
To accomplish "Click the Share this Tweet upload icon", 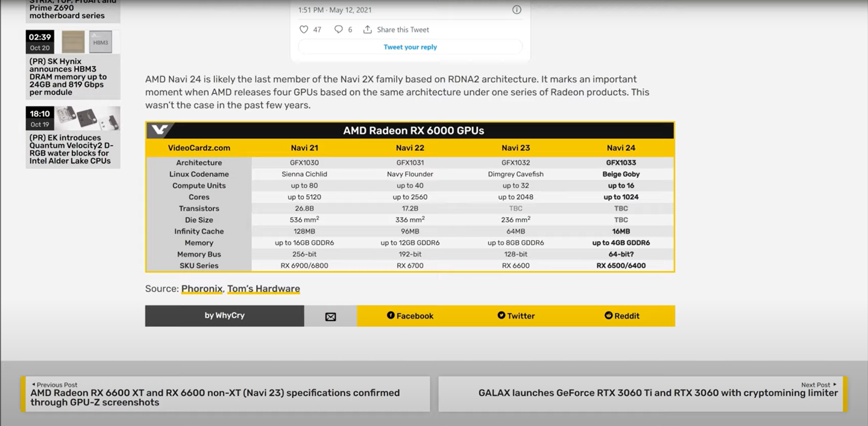I will 368,30.
